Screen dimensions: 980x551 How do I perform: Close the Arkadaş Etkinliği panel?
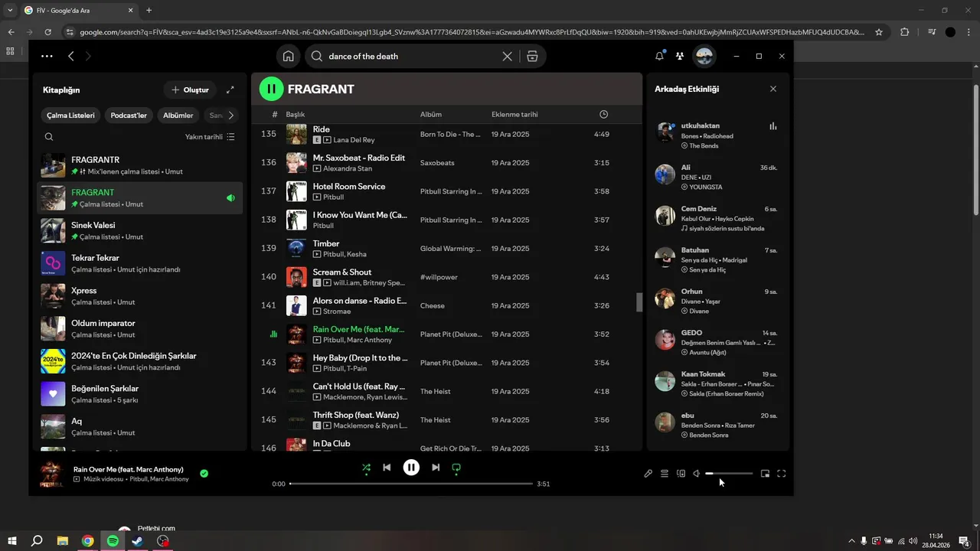coord(773,89)
